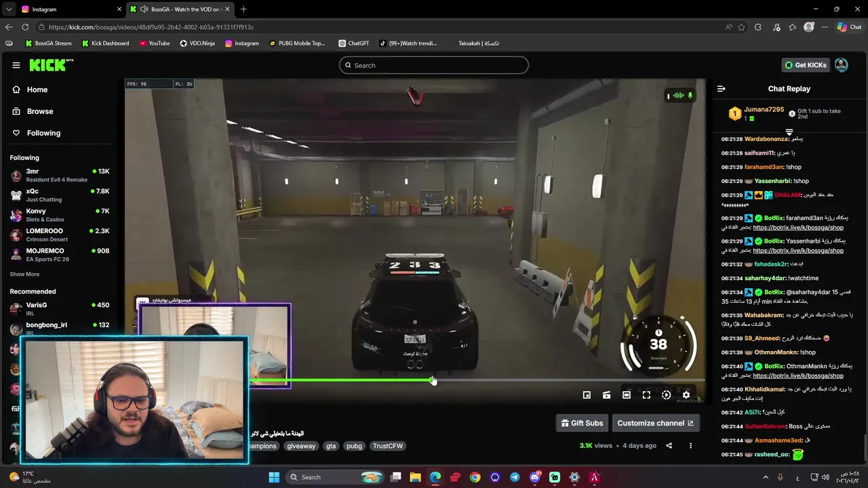Select the TrustCFW tag
The width and height of the screenshot is (868, 488).
click(x=388, y=446)
